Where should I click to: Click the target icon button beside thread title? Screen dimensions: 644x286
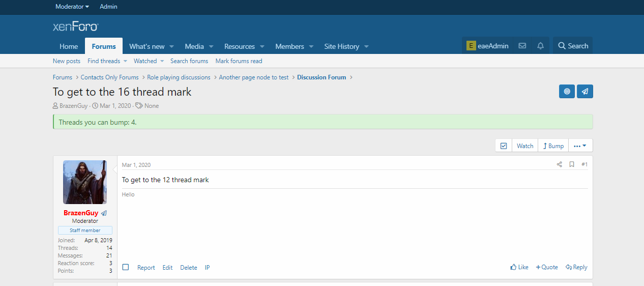[x=567, y=92]
